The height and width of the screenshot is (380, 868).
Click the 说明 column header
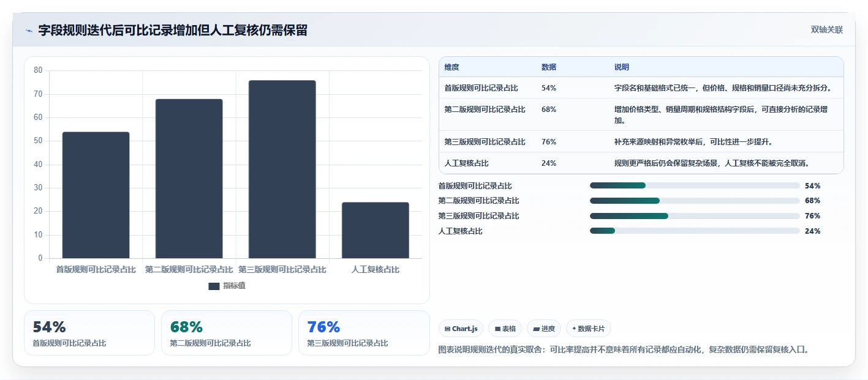click(622, 67)
